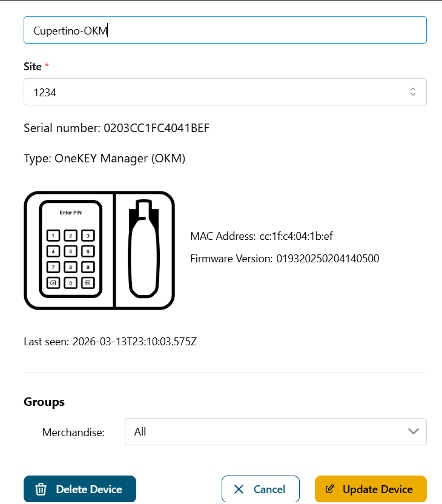Click the serial number 0203CC1FC4041BEF text

(x=156, y=128)
